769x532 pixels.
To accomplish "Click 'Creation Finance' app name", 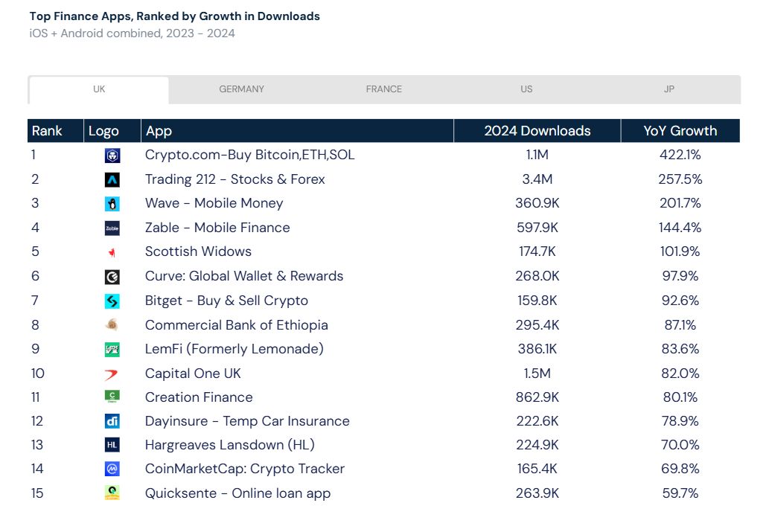I will pos(199,397).
